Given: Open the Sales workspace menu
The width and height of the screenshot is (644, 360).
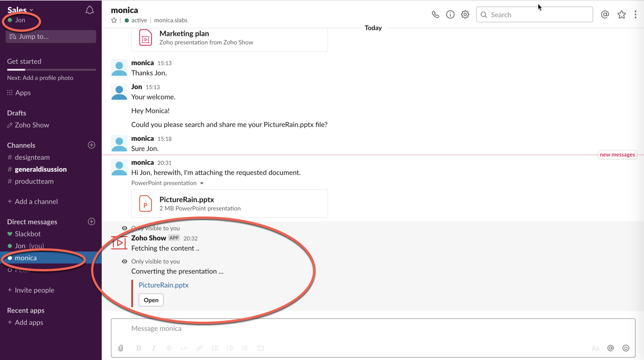Looking at the screenshot, I should pyautogui.click(x=20, y=10).
